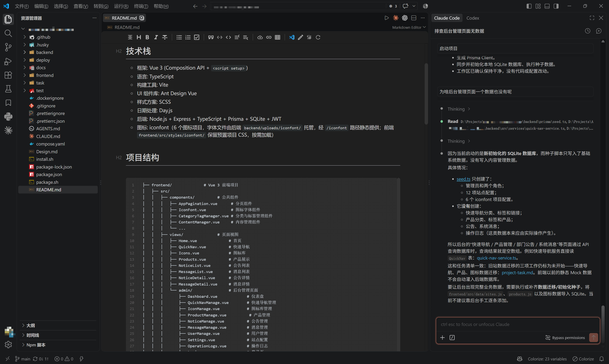This screenshot has height=364, width=609.
Task: Click the send message arrow button
Action: [x=594, y=338]
